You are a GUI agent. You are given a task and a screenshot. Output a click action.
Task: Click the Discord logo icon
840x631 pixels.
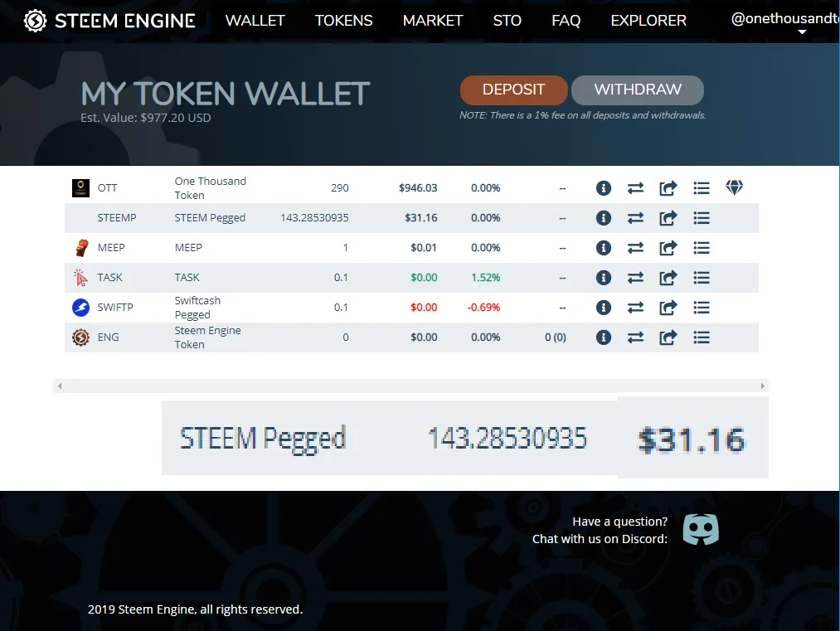tap(701, 529)
